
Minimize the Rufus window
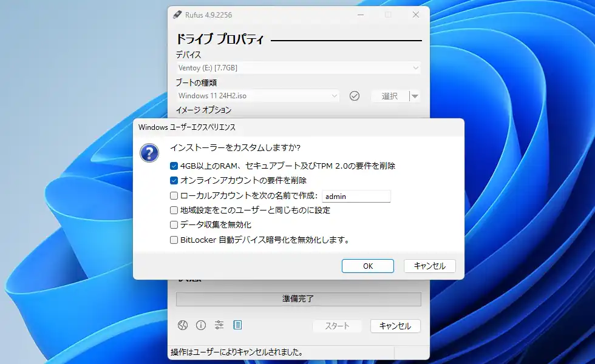pos(361,15)
